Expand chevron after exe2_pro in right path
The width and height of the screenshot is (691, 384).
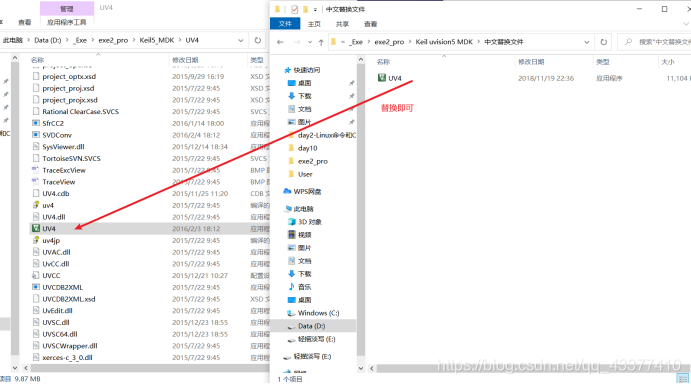pyautogui.click(x=410, y=42)
